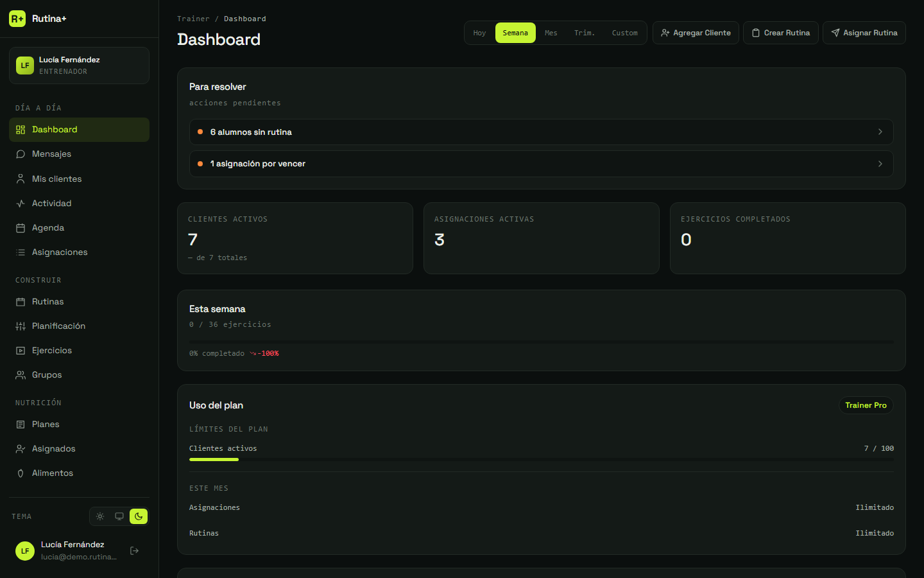
Task: Open the Mensajes chat icon
Action: [x=21, y=154]
